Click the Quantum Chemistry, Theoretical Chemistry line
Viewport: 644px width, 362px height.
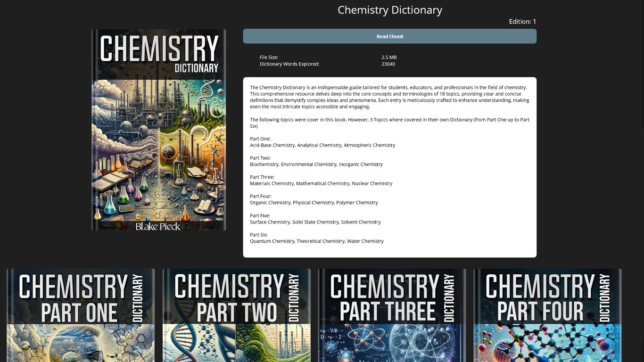pyautogui.click(x=317, y=241)
